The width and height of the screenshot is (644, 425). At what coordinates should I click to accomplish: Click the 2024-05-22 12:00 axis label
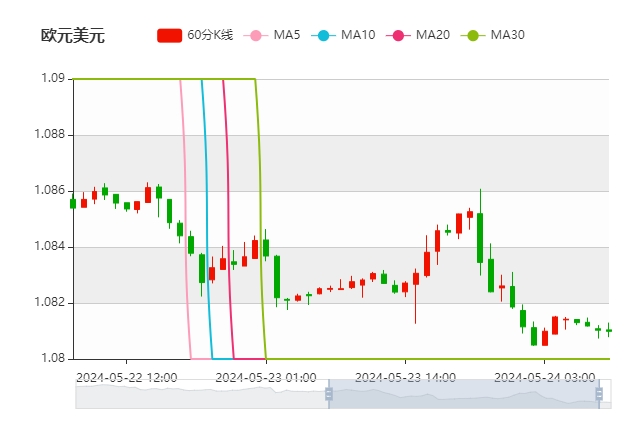pyautogui.click(x=126, y=377)
